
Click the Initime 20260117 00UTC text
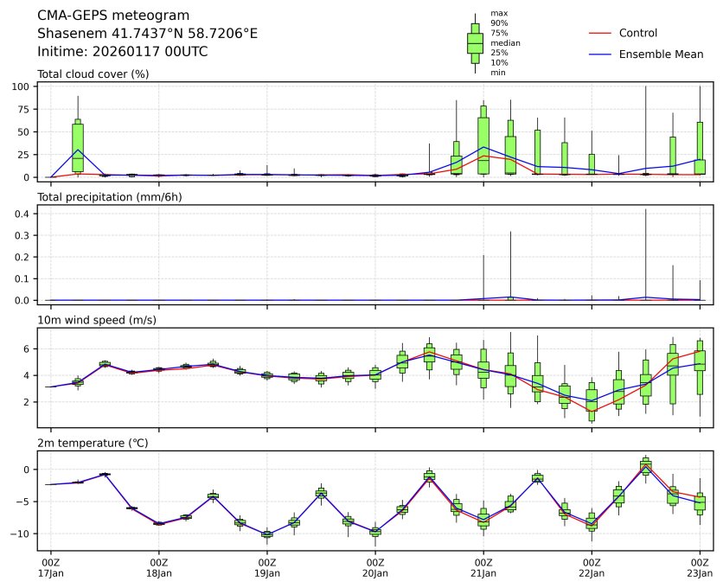(122, 52)
